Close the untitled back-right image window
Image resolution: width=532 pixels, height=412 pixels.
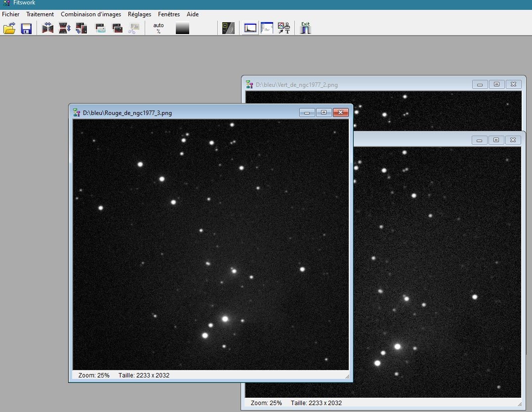click(x=513, y=140)
